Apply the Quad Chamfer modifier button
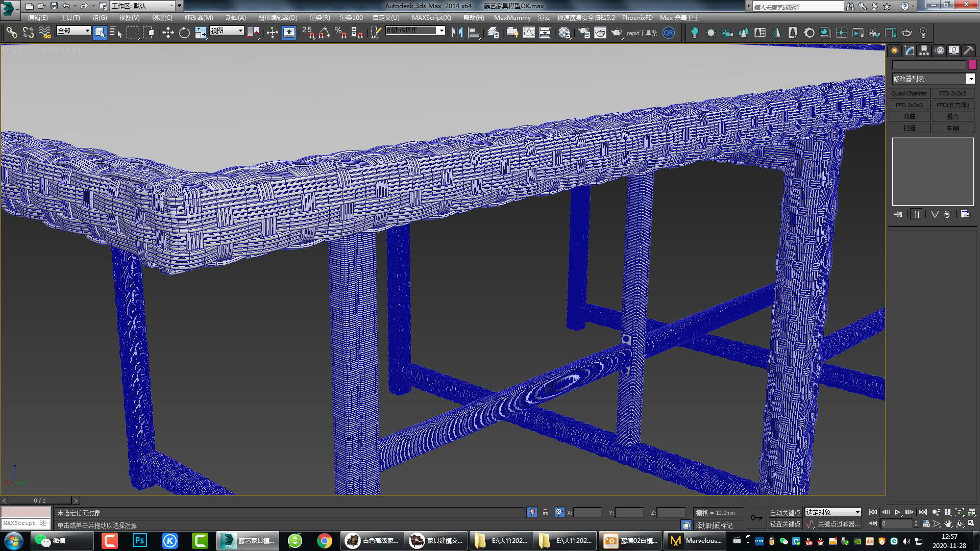The image size is (980, 551). [x=910, y=93]
